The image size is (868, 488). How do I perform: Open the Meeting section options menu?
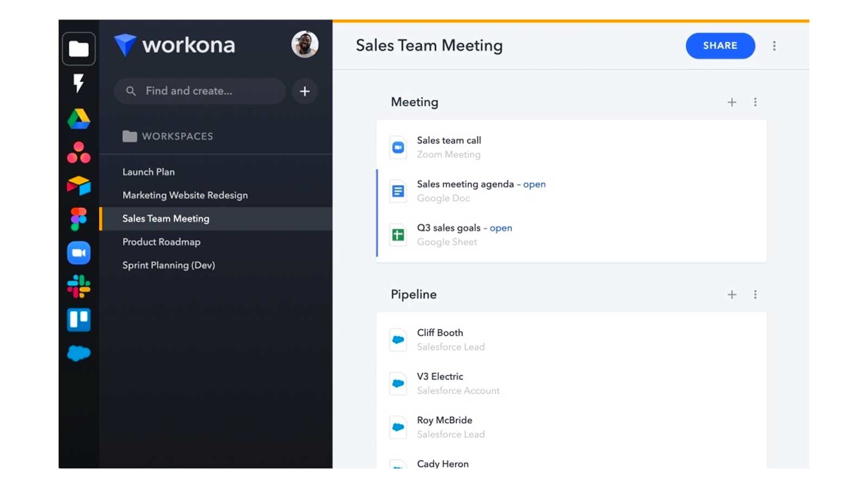point(755,102)
